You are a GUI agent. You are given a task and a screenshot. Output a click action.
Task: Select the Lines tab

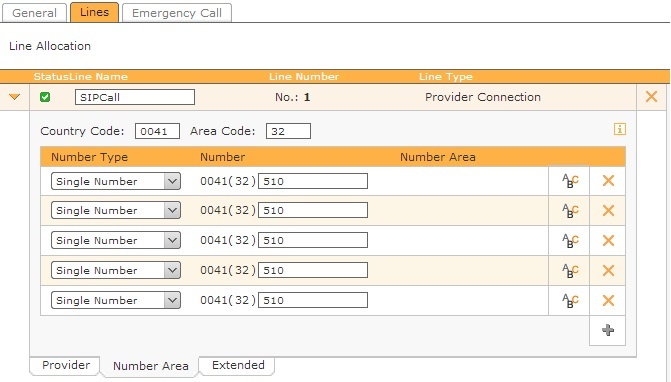(94, 12)
